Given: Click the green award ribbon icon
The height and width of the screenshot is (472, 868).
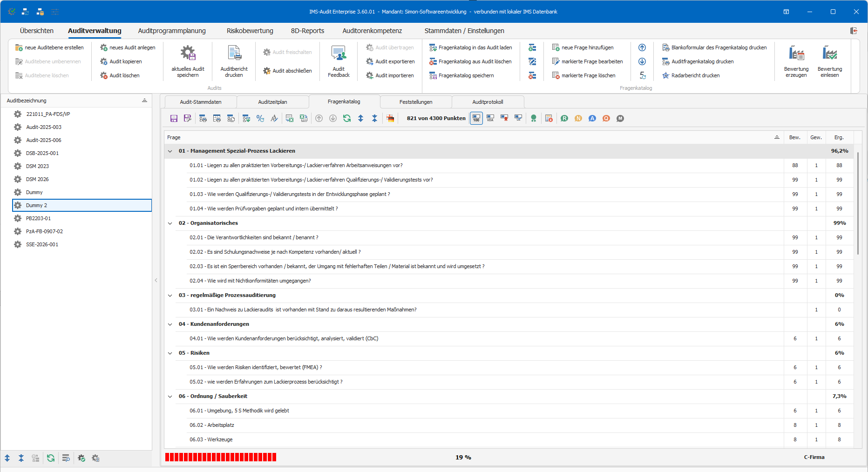Looking at the screenshot, I should coord(534,118).
